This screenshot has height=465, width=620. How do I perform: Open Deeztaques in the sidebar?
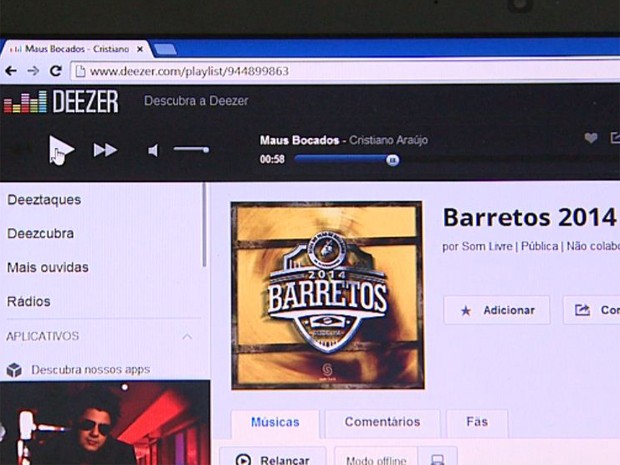[44, 200]
